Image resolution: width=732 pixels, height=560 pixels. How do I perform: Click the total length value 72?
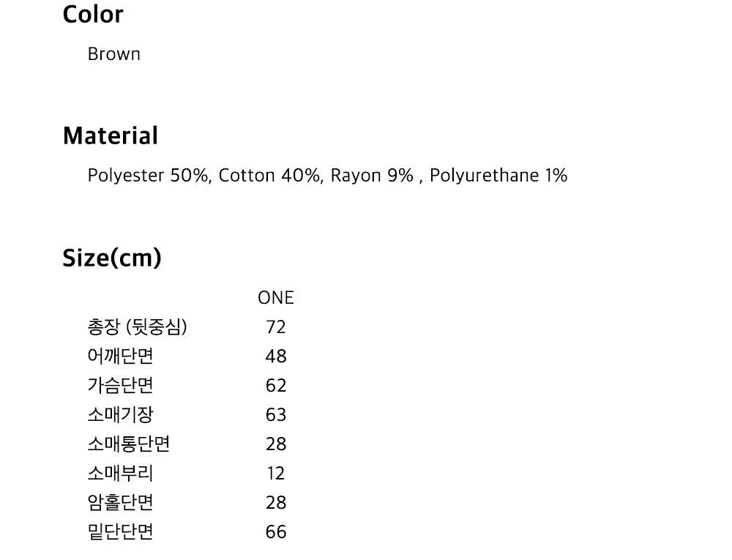coord(275,327)
